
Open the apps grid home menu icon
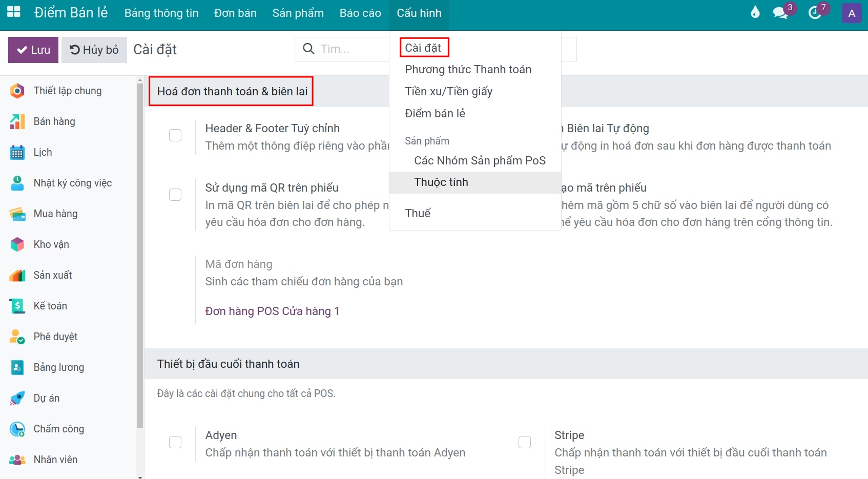pos(14,12)
